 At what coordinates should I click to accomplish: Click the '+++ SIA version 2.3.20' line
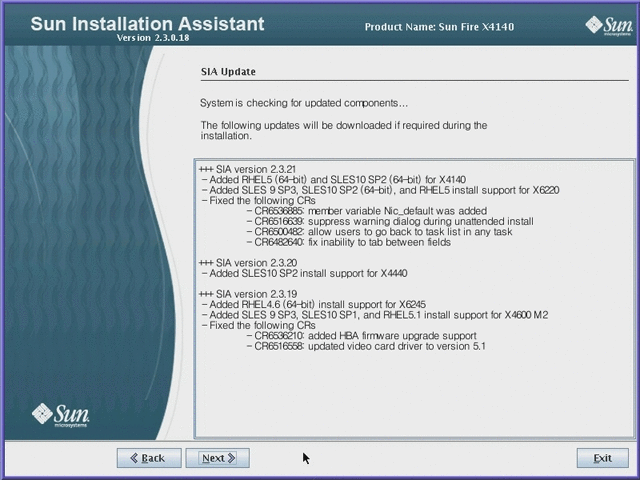point(248,262)
